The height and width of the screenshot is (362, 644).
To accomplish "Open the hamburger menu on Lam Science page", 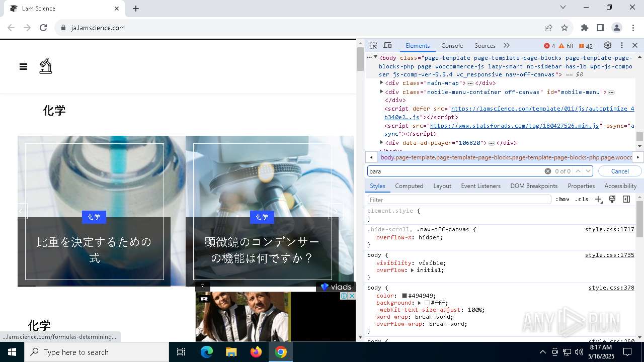I will pyautogui.click(x=23, y=66).
